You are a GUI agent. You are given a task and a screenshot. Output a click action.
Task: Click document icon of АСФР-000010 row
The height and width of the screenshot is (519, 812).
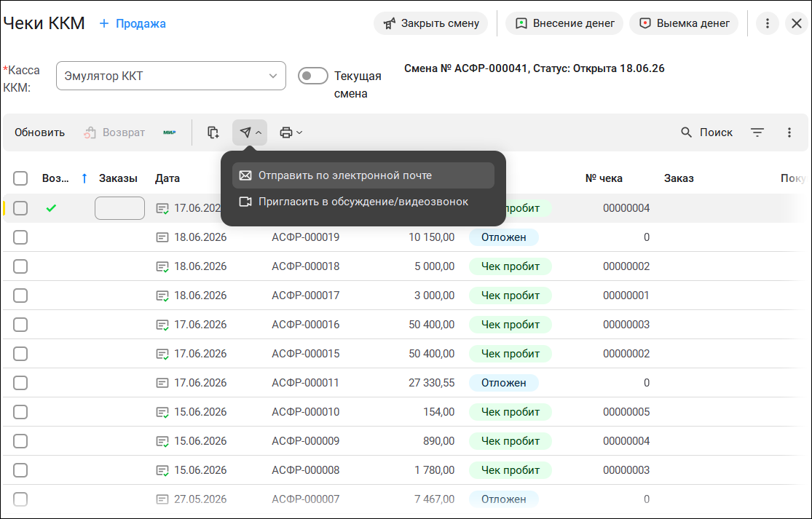(x=162, y=413)
